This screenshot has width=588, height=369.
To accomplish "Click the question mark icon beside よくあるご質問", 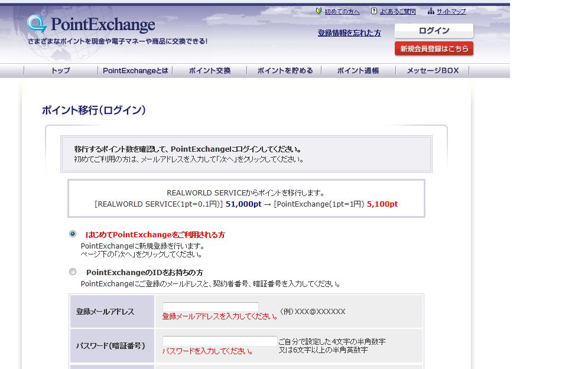I will [x=374, y=11].
